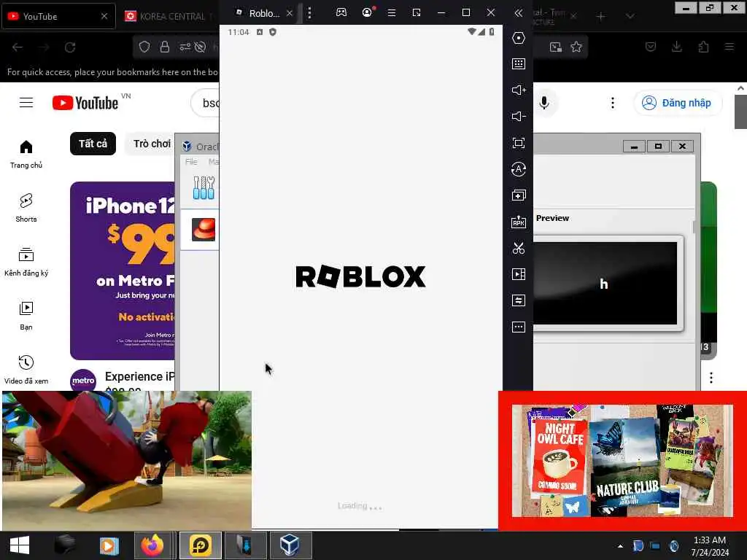747x560 pixels.
Task: Click the YouTube voice search microphone
Action: pos(544,103)
